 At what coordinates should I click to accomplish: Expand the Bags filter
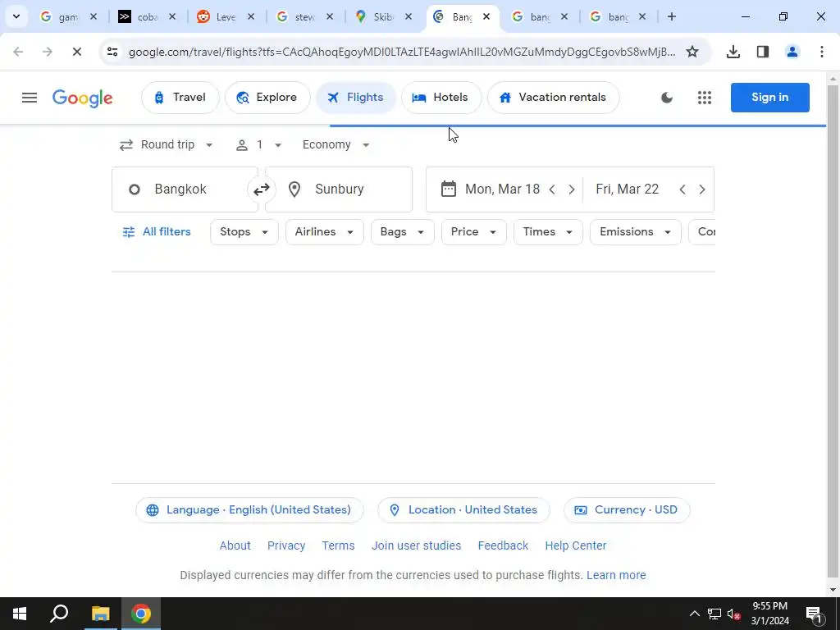click(x=402, y=232)
